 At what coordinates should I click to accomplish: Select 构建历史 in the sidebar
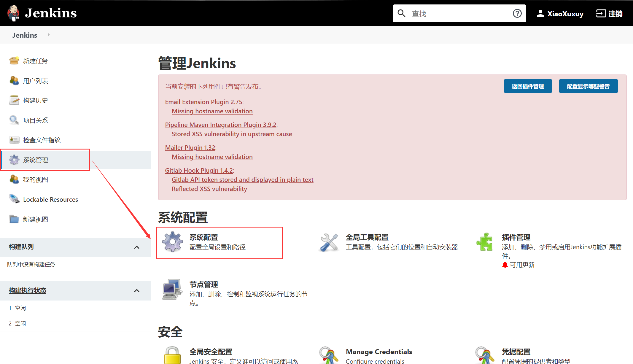pyautogui.click(x=35, y=101)
